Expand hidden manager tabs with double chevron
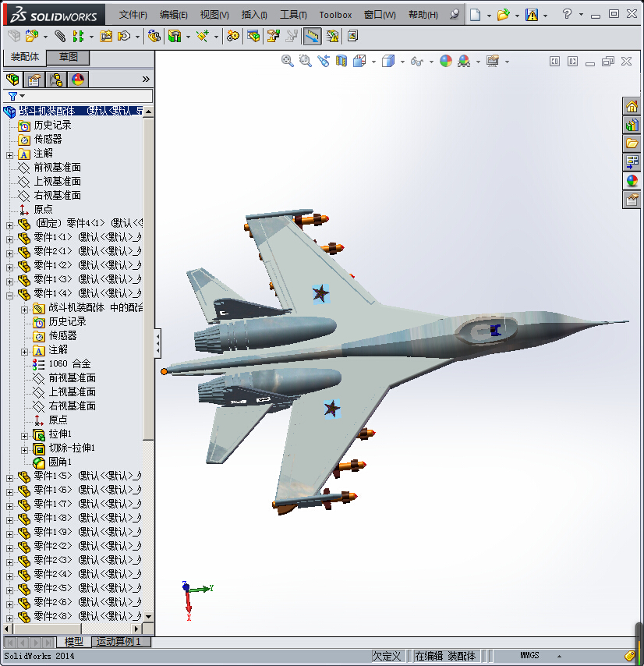Image resolution: width=644 pixels, height=666 pixels. [x=146, y=80]
